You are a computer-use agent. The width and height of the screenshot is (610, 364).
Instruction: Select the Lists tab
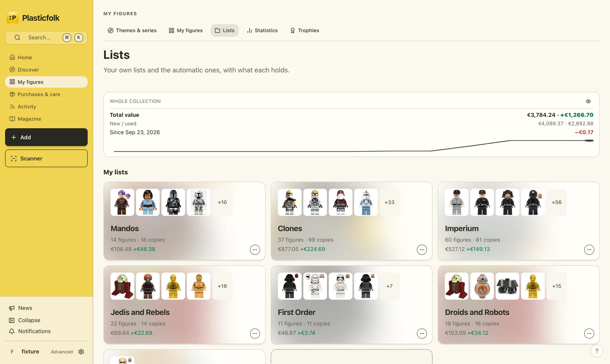tap(225, 30)
